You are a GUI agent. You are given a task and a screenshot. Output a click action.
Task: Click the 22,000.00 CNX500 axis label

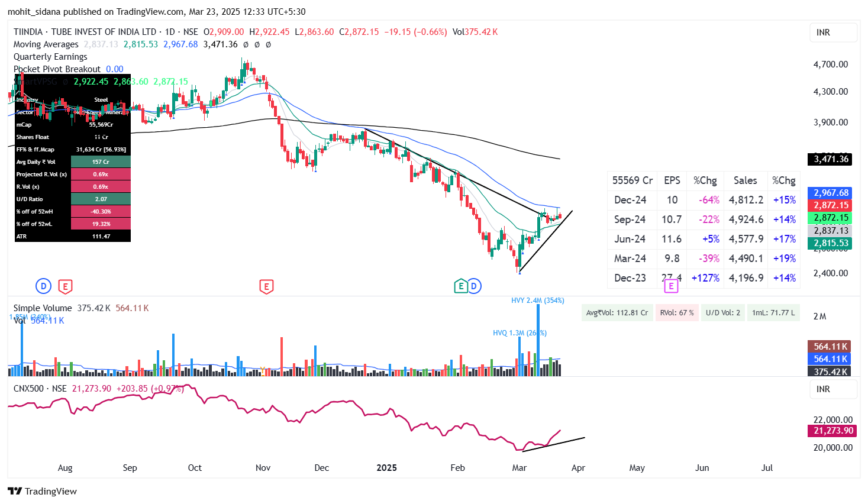(x=833, y=420)
